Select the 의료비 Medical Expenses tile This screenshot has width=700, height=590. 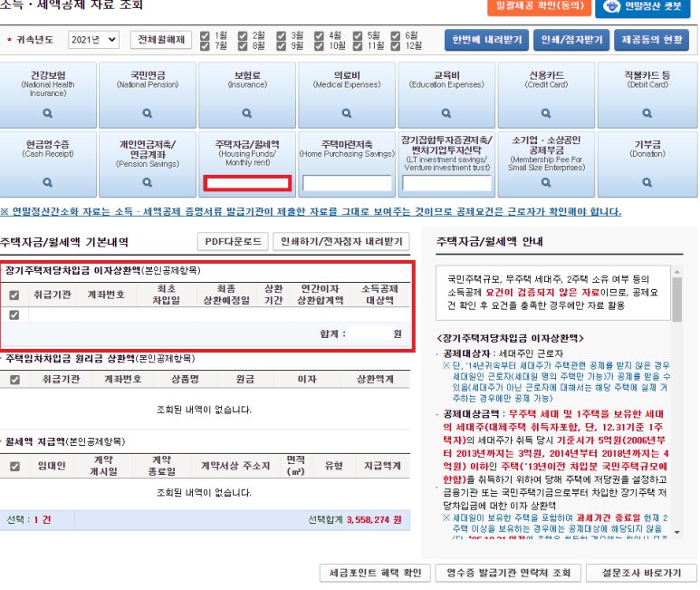click(x=347, y=94)
